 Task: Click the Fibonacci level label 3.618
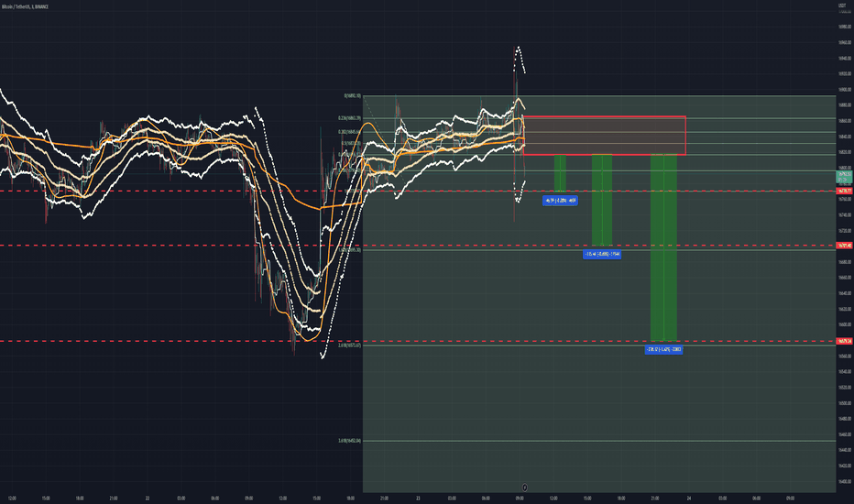pyautogui.click(x=349, y=440)
